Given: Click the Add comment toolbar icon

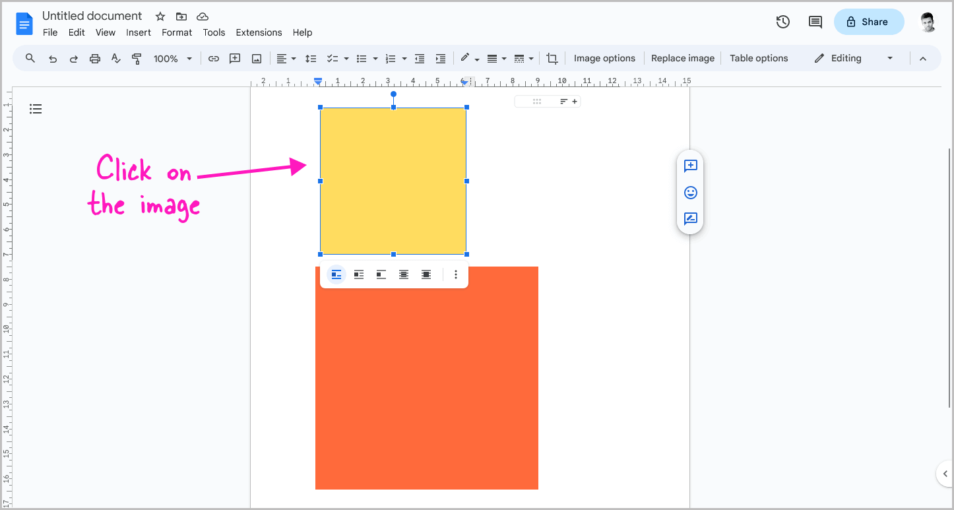Looking at the screenshot, I should click(x=234, y=59).
